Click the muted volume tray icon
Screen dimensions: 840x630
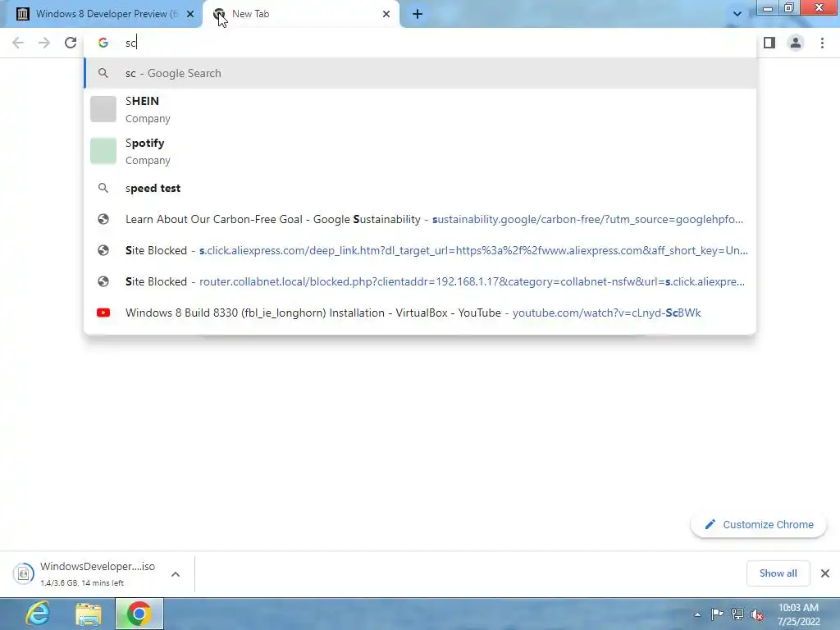pyautogui.click(x=757, y=614)
